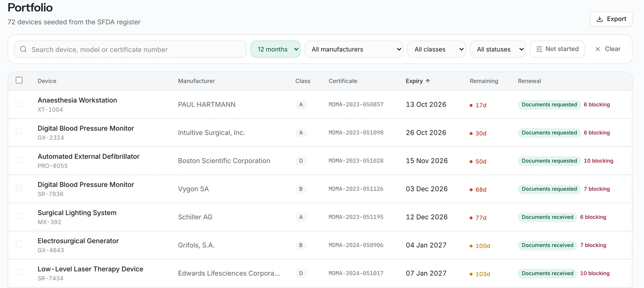Open the All statuses dropdown
This screenshot has height=288, width=644.
[x=498, y=49]
